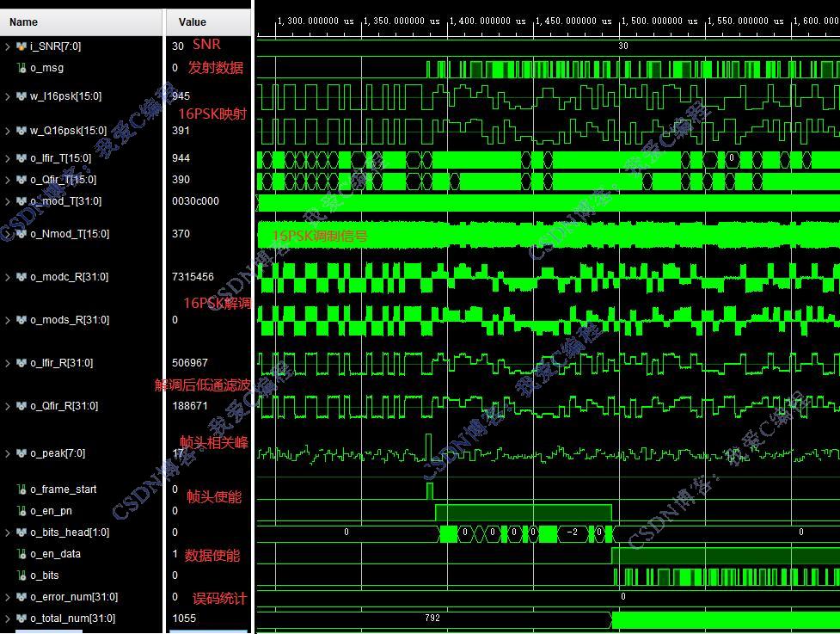Click the bus icon of w_I16psk[15:0]
Image resolution: width=840 pixels, height=634 pixels.
coord(21,96)
